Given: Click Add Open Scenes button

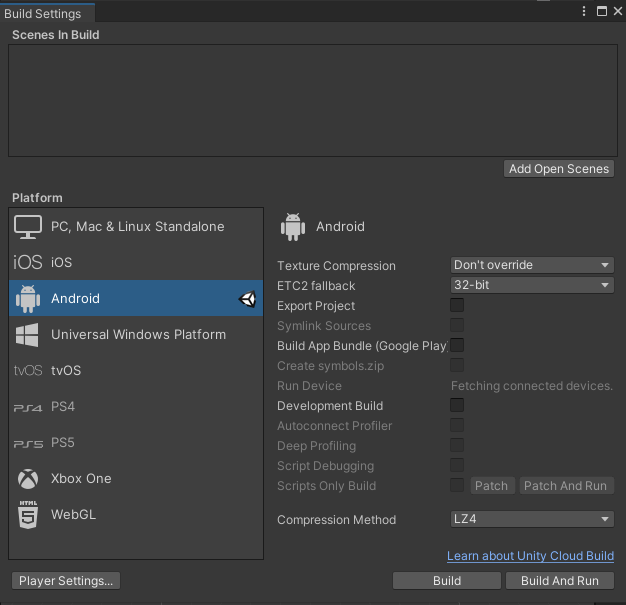Looking at the screenshot, I should tap(559, 169).
